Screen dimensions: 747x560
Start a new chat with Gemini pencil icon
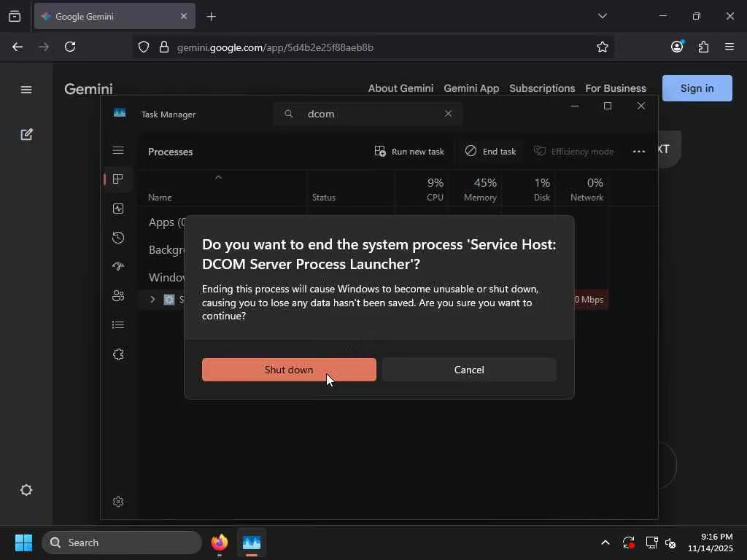coord(26,135)
